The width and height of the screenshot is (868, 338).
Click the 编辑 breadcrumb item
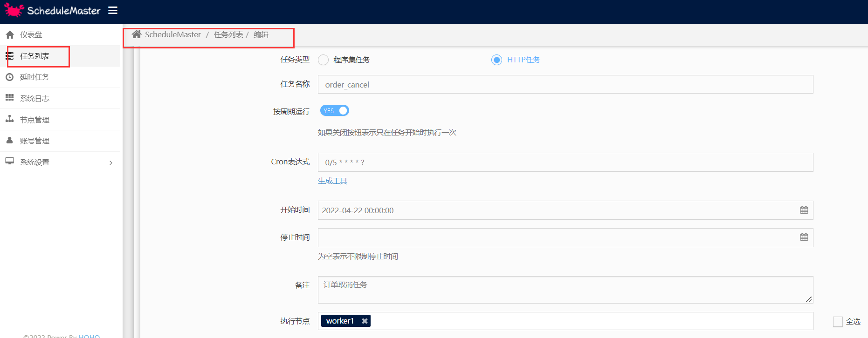[261, 34]
